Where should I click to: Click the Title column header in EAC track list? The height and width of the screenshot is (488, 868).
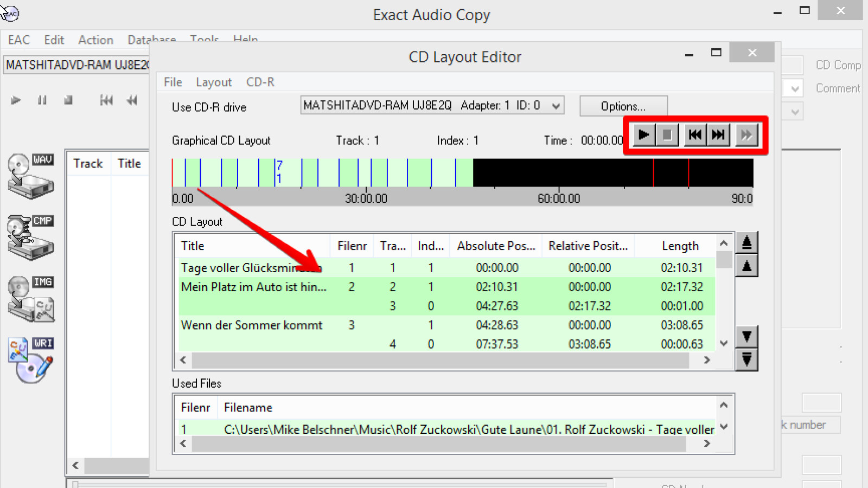click(x=129, y=163)
